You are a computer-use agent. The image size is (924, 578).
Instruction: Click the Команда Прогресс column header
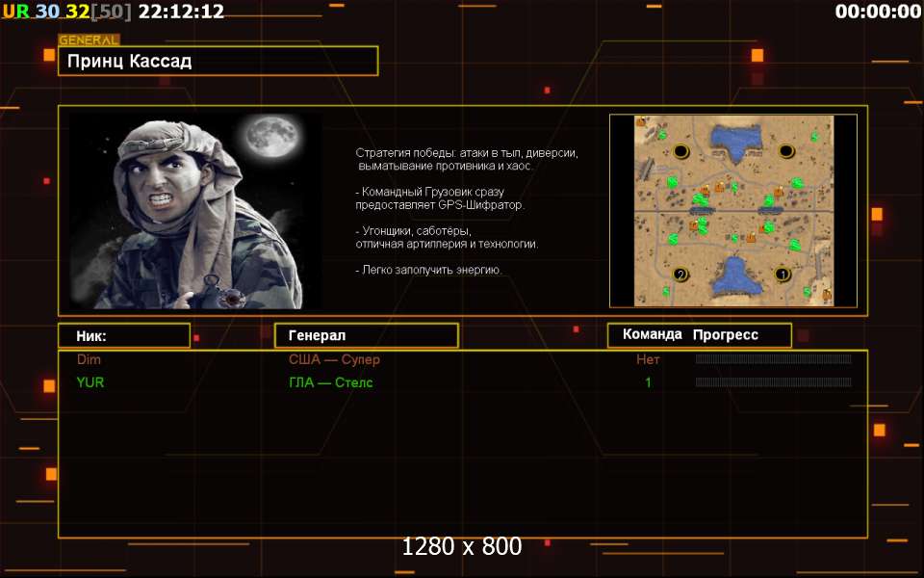pos(699,335)
